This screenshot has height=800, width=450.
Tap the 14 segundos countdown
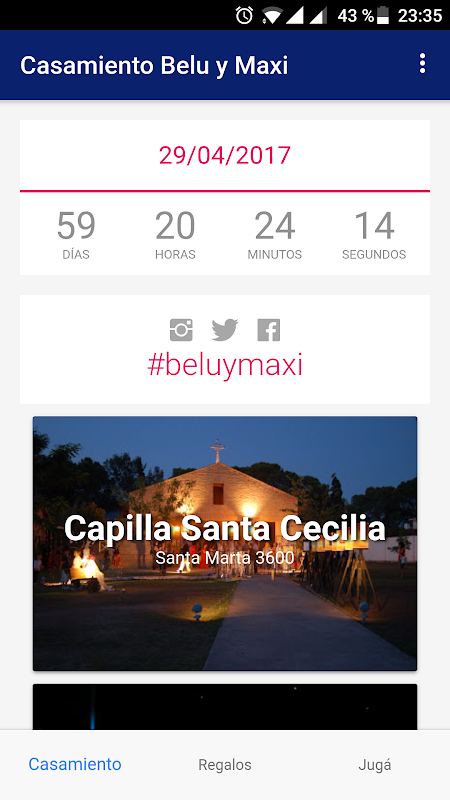[374, 235]
